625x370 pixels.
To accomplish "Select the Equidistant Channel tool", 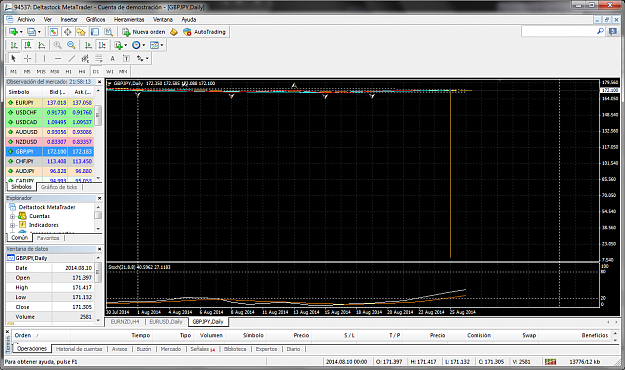I will point(85,59).
